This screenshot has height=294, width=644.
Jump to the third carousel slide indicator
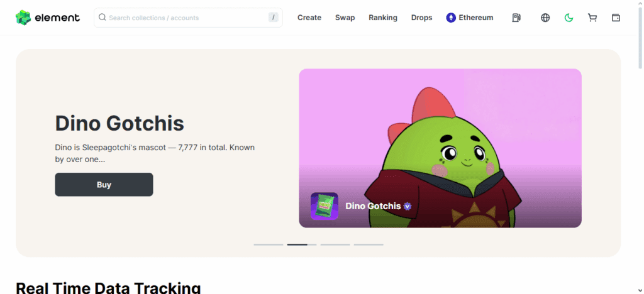point(335,244)
